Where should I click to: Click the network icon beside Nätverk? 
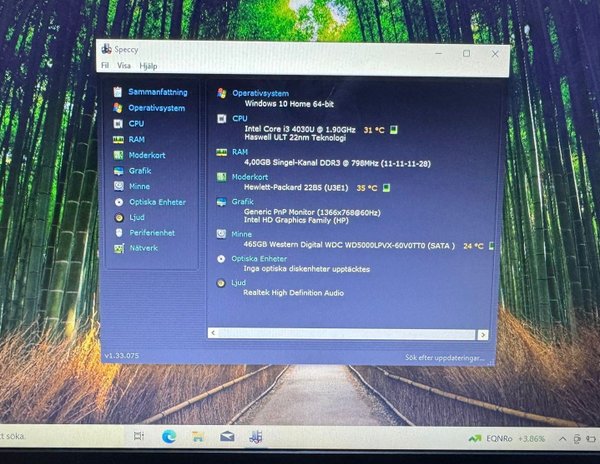pyautogui.click(x=119, y=248)
